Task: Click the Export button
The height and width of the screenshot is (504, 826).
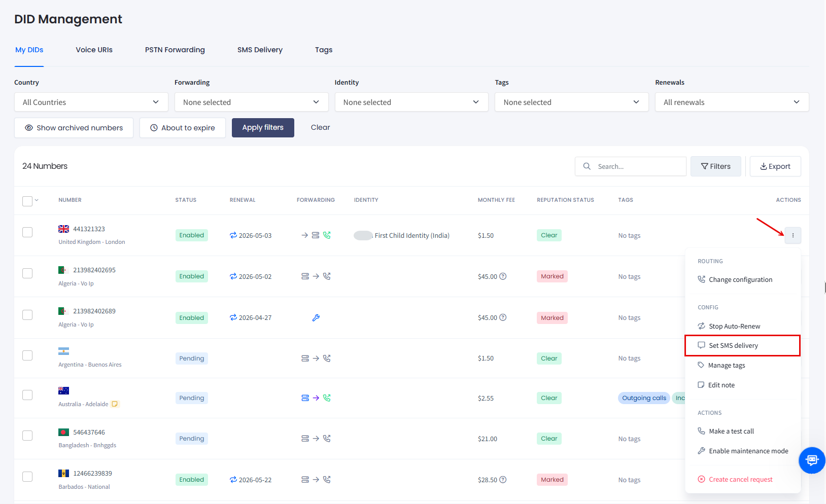Action: (775, 166)
